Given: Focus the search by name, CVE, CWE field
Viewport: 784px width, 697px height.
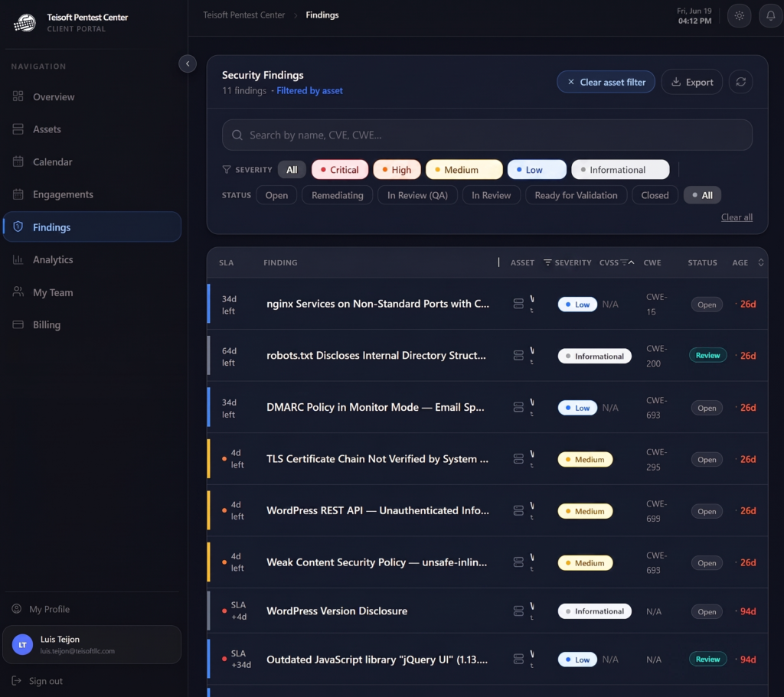Looking at the screenshot, I should click(487, 135).
